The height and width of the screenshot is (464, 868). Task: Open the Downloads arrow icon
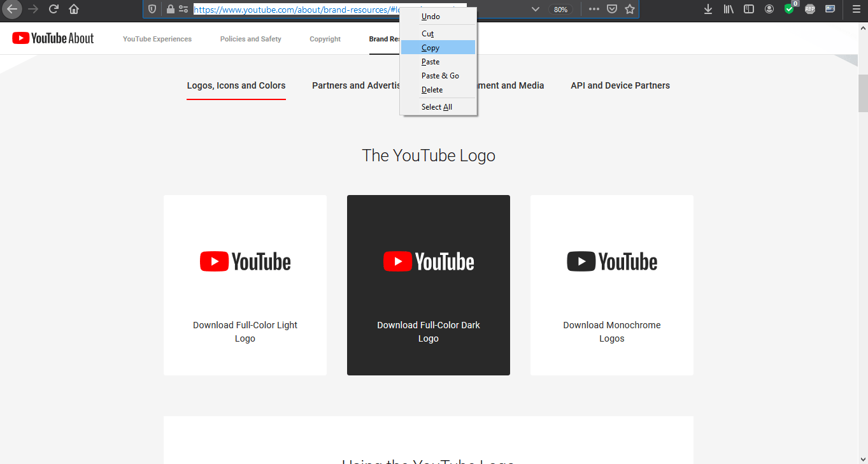click(708, 9)
